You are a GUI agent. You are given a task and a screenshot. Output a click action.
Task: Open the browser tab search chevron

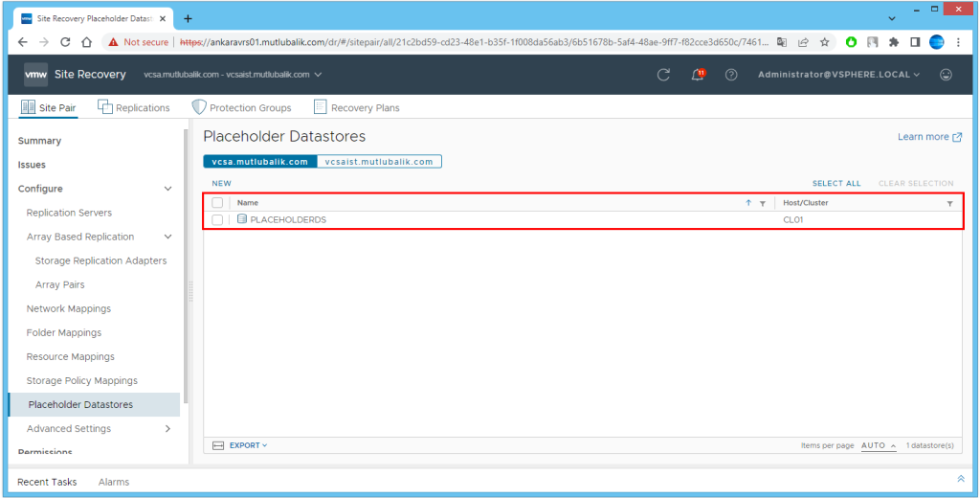click(x=892, y=19)
